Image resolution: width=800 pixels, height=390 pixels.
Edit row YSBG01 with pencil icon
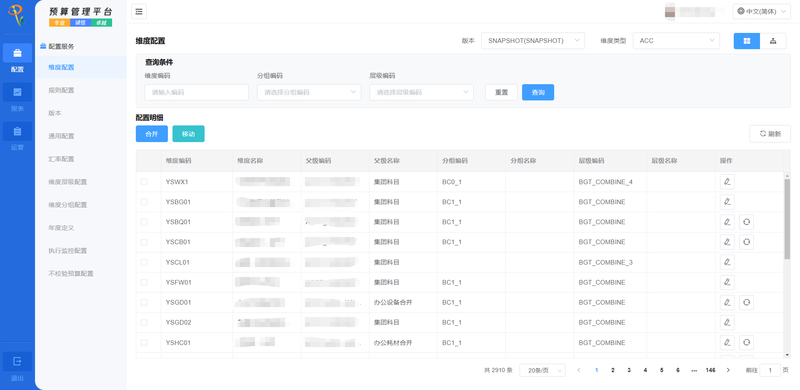(x=727, y=202)
